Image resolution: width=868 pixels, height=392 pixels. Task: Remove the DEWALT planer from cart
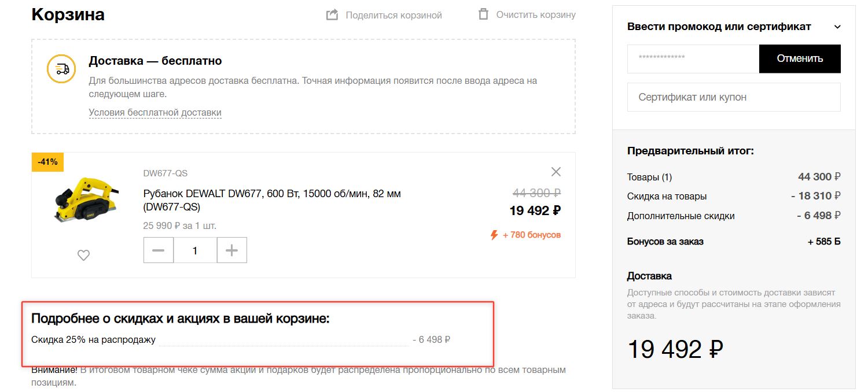[x=556, y=172]
